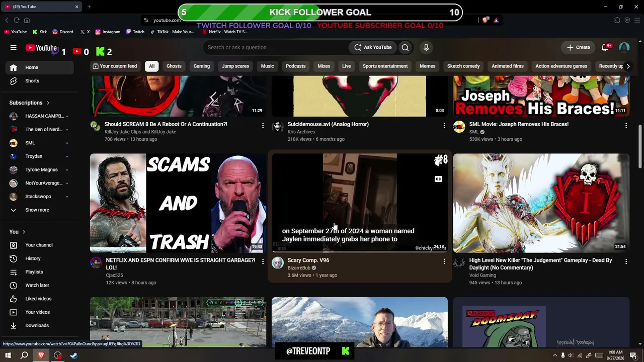Open the YouTube guide hamburger menu

click(14, 47)
